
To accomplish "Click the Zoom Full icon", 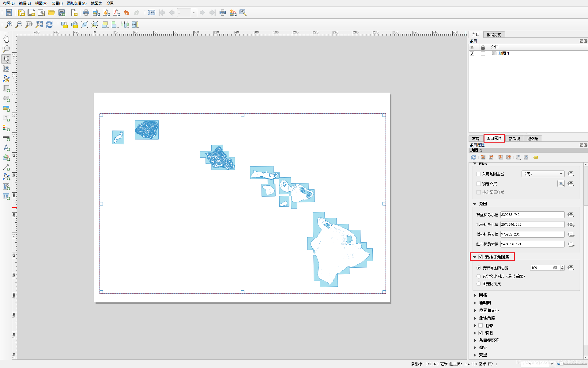I will click(39, 25).
